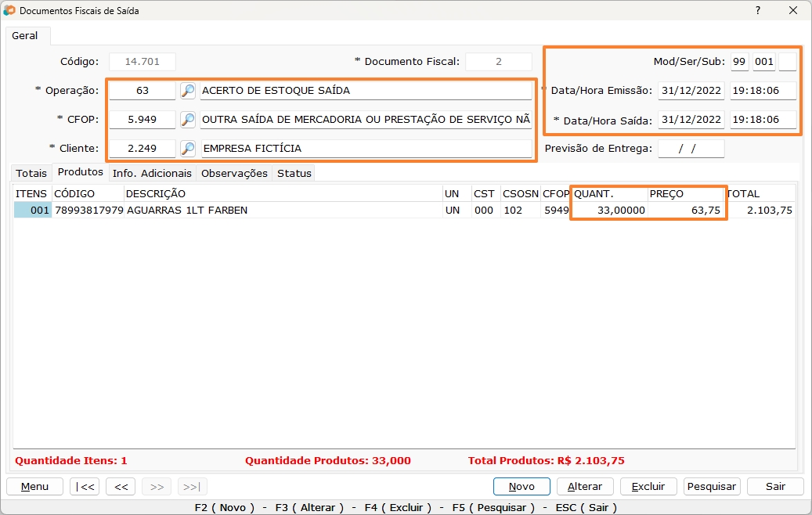812x515 pixels.
Task: Go to the first record button
Action: pyautogui.click(x=85, y=486)
